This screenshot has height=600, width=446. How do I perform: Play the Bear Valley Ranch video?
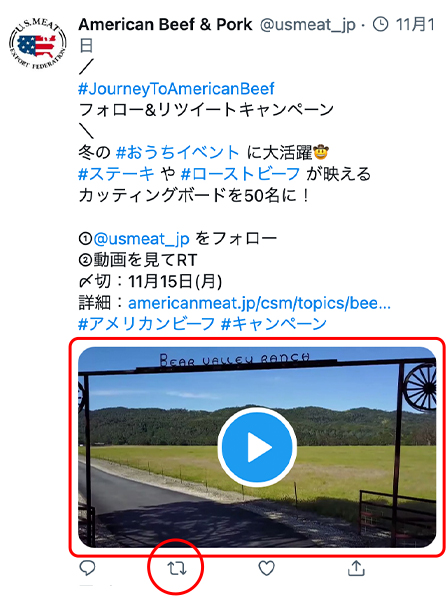click(257, 447)
